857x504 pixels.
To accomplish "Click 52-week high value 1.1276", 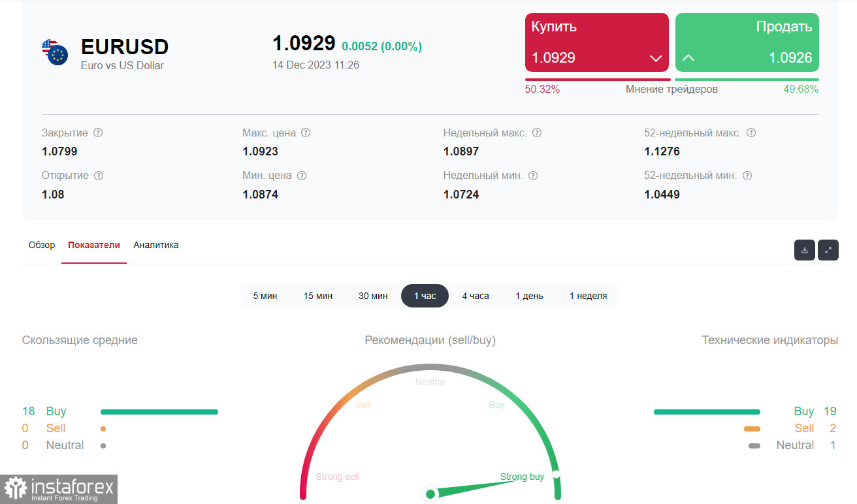I will pos(662,151).
